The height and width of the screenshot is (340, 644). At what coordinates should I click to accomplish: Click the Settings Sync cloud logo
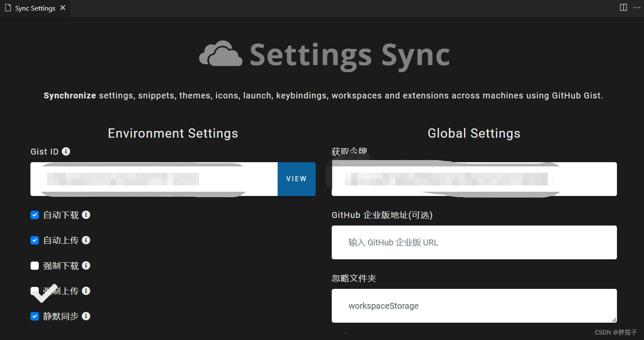click(221, 54)
